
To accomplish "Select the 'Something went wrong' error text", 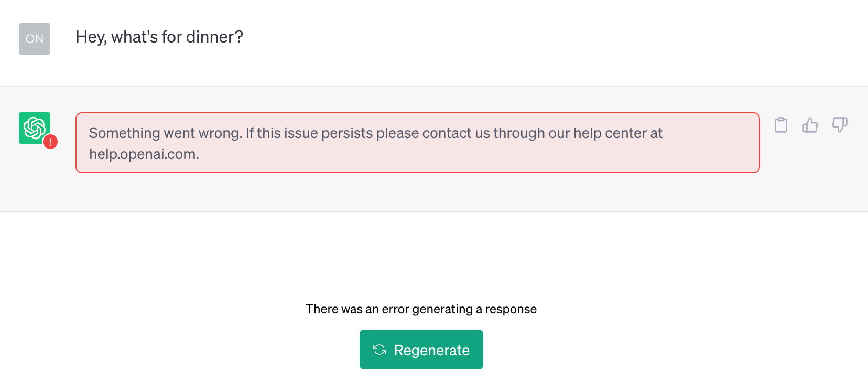I will (376, 133).
